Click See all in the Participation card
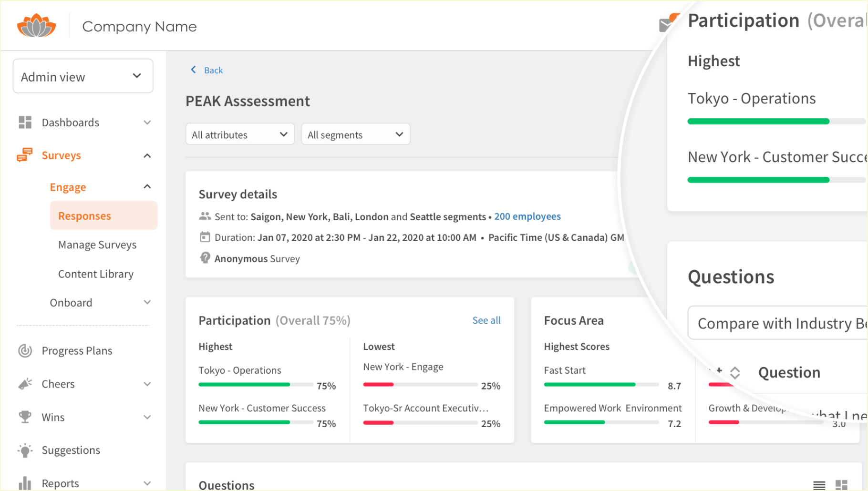This screenshot has height=491, width=868. coord(486,320)
